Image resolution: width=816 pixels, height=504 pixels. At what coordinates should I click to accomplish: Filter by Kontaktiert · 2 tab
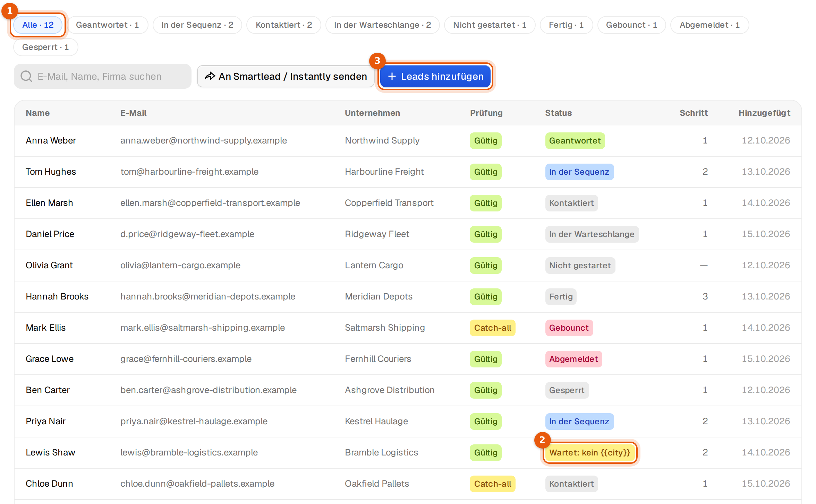click(x=284, y=25)
